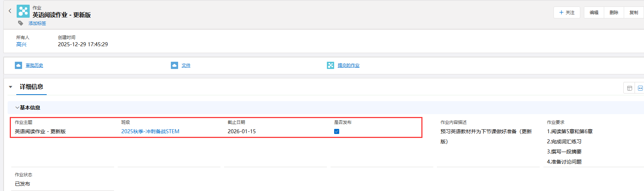
Task: Click the 作业 module icon in header
Action: 23,11
